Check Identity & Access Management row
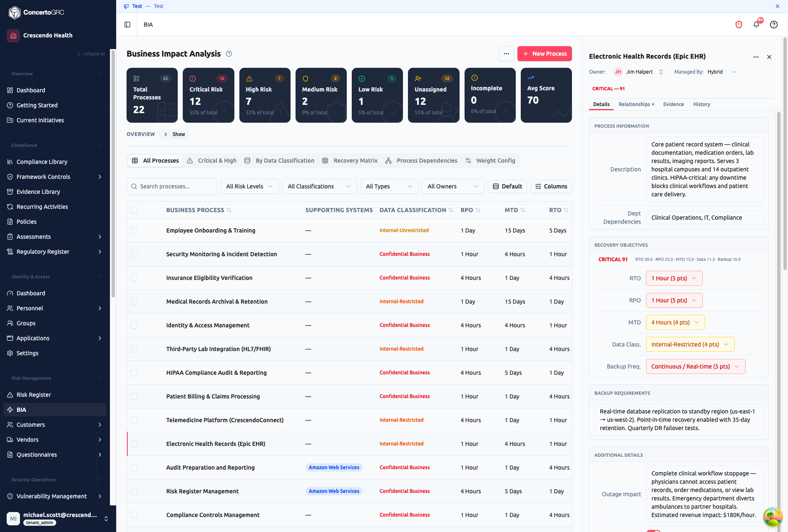 (134, 325)
